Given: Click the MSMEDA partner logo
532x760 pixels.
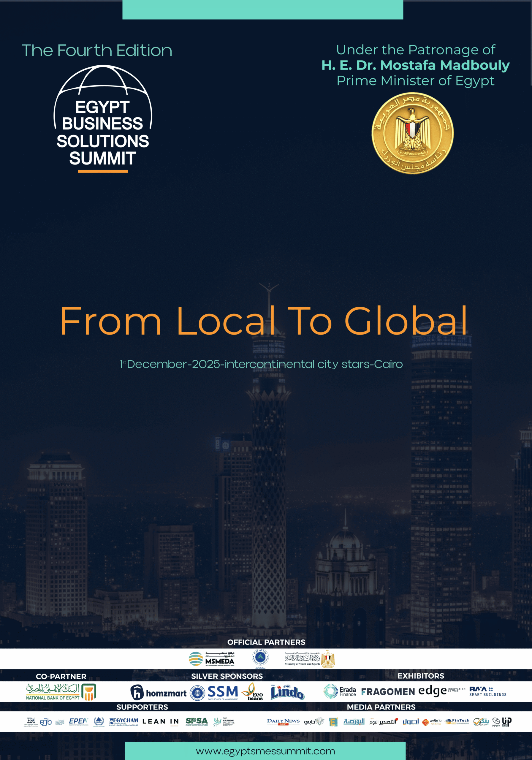Looking at the screenshot, I should point(212,659).
